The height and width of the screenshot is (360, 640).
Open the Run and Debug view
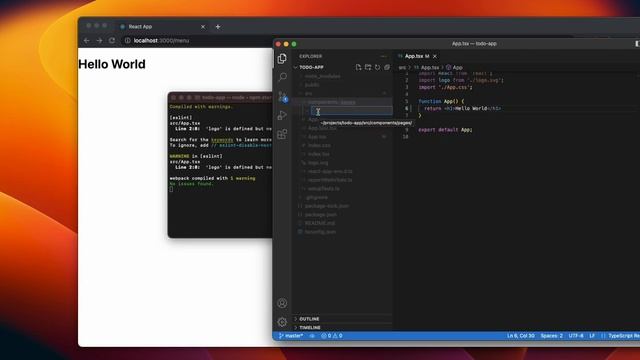pyautogui.click(x=282, y=116)
